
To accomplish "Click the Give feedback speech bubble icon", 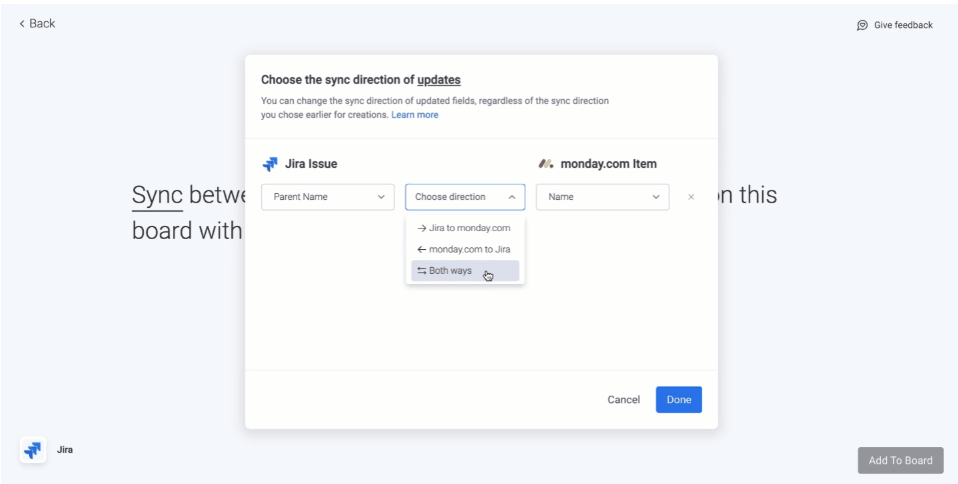I will coord(862,25).
